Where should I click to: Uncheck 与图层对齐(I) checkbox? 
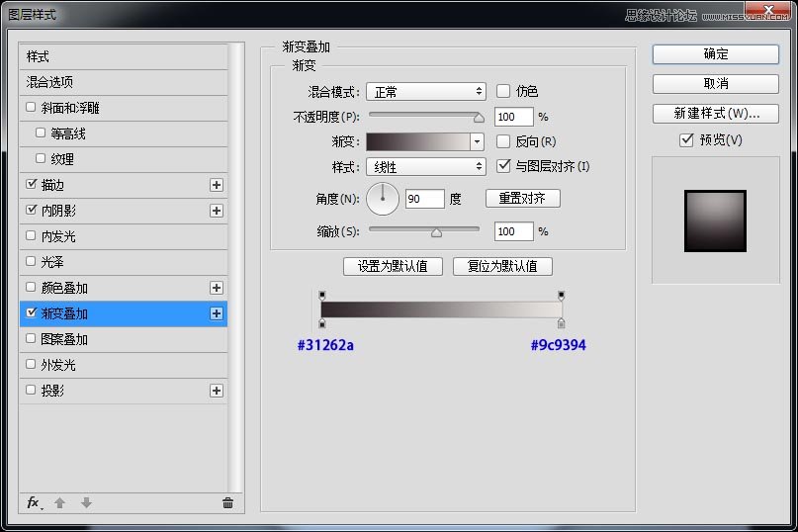pos(502,165)
